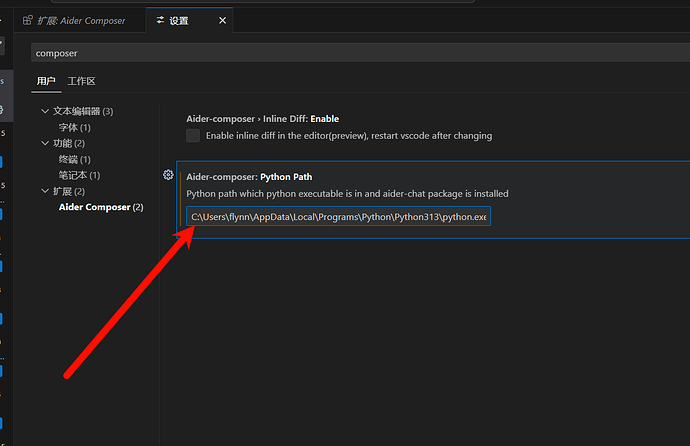Collapse the 文本编辑器 (3) section
The height and width of the screenshot is (446, 690).
pyautogui.click(x=45, y=111)
